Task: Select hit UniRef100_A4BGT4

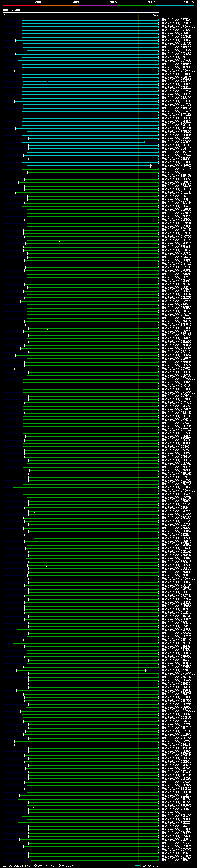Action: (x=176, y=860)
